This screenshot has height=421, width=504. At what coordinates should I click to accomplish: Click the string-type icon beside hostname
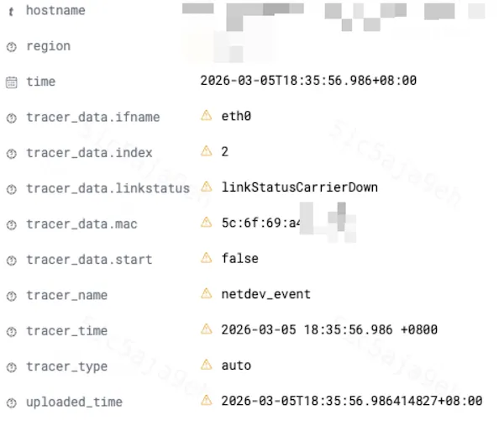pyautogui.click(x=11, y=12)
